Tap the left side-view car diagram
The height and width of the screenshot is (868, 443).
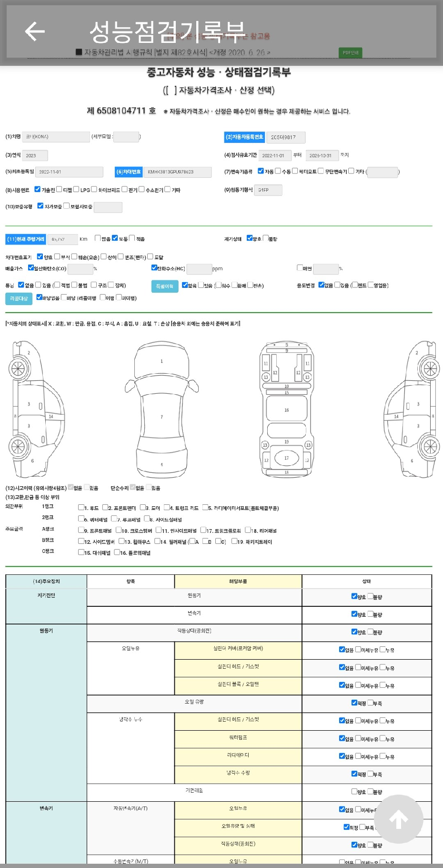click(36, 409)
